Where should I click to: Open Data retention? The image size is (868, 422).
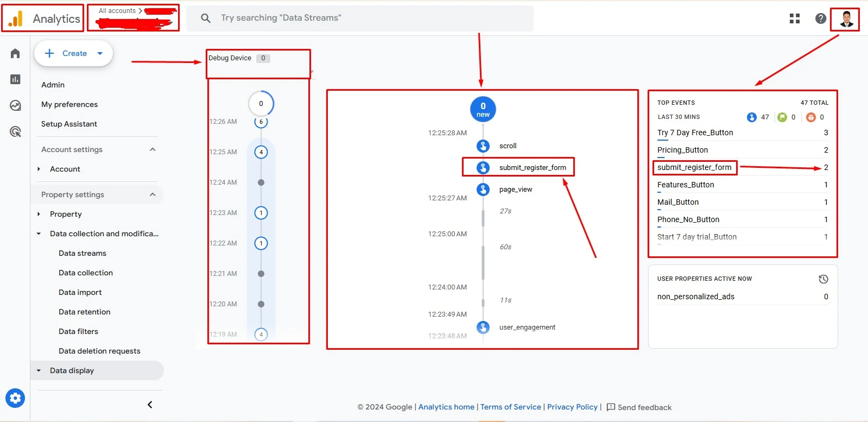tap(85, 312)
